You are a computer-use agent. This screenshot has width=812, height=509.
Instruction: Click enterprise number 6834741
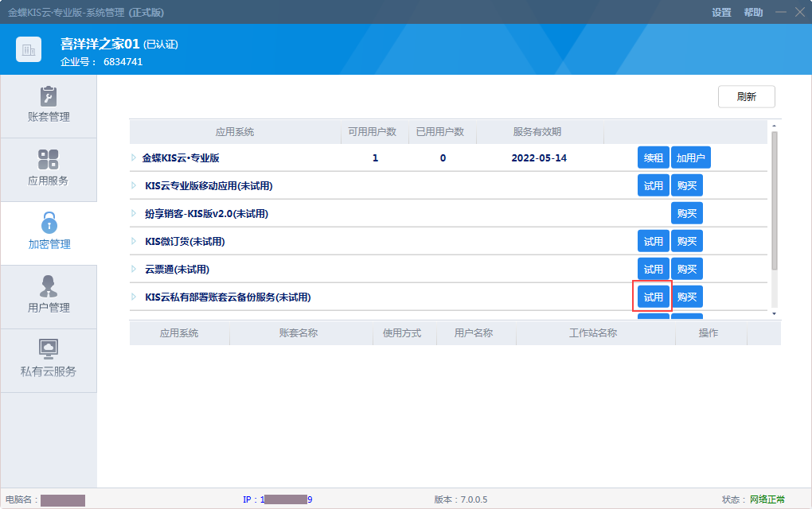pyautogui.click(x=123, y=61)
